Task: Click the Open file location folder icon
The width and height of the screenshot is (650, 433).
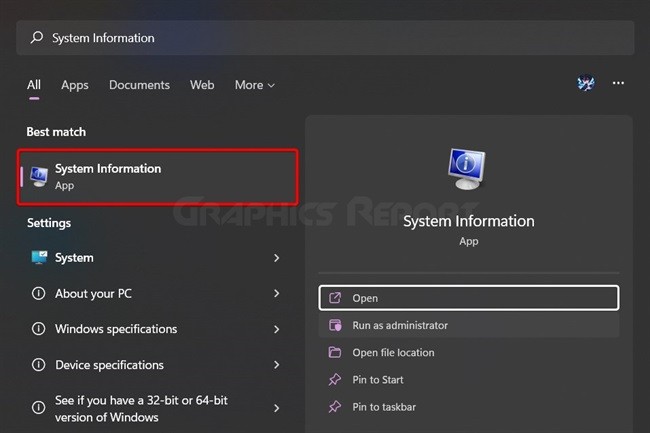Action: 335,352
